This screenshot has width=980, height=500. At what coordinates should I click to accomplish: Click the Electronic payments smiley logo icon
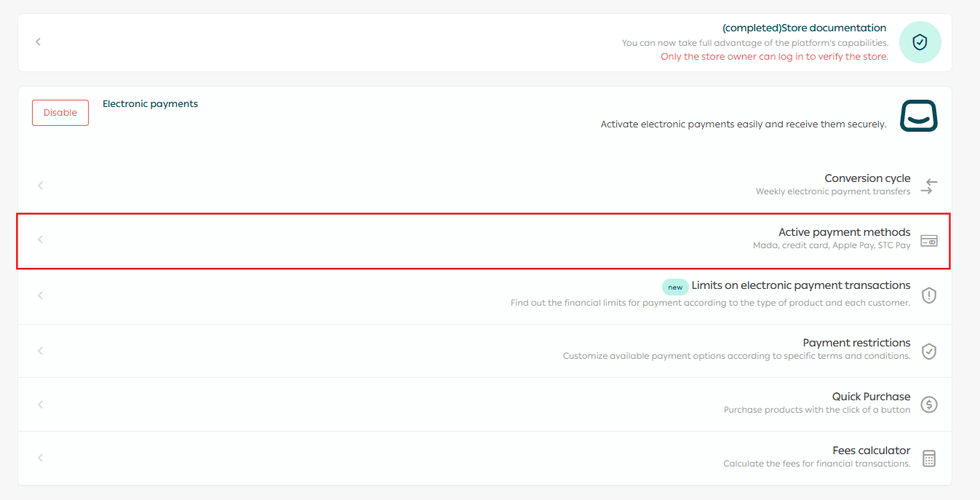point(919,116)
